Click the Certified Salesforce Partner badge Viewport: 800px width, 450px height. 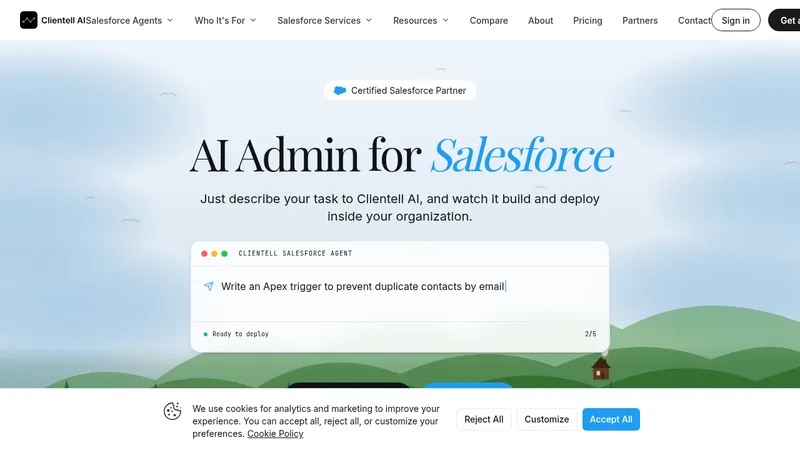point(399,90)
